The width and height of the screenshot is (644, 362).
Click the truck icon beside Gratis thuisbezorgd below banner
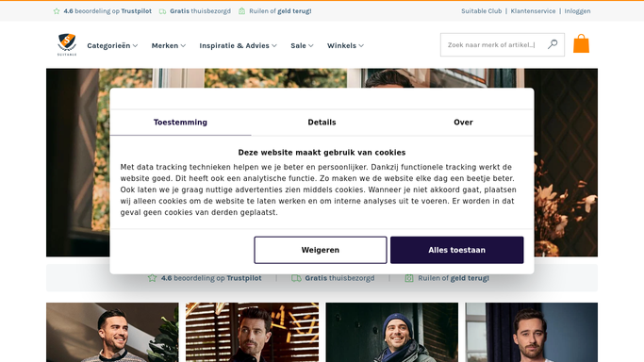[296, 278]
